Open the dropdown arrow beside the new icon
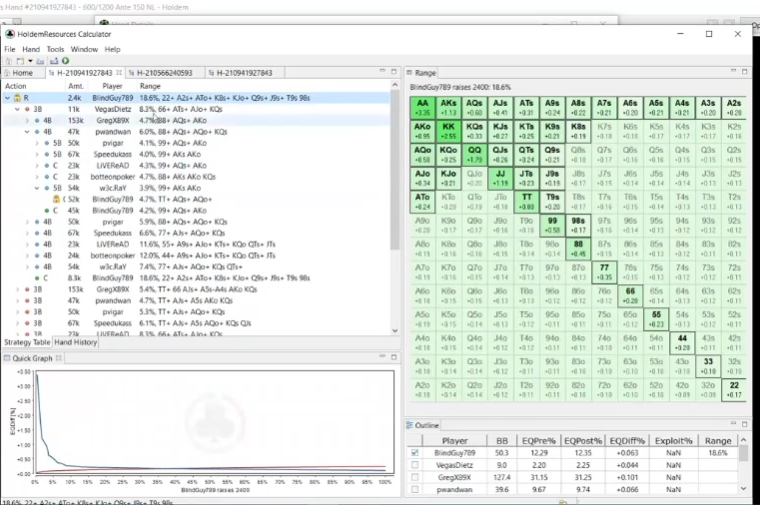Image resolution: width=760 pixels, height=505 pixels. [30, 61]
